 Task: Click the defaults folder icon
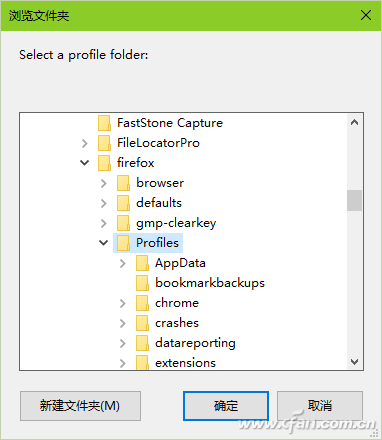point(123,203)
